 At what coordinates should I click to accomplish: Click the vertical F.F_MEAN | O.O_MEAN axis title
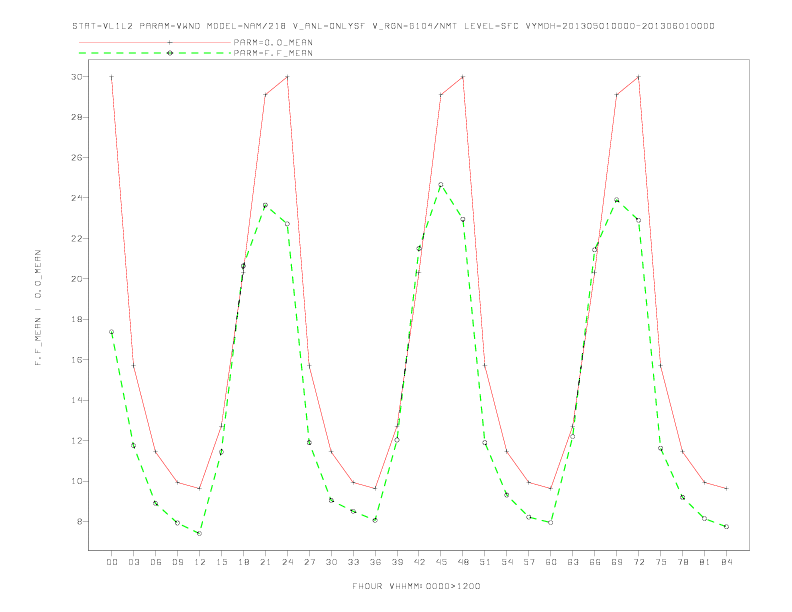tap(38, 308)
